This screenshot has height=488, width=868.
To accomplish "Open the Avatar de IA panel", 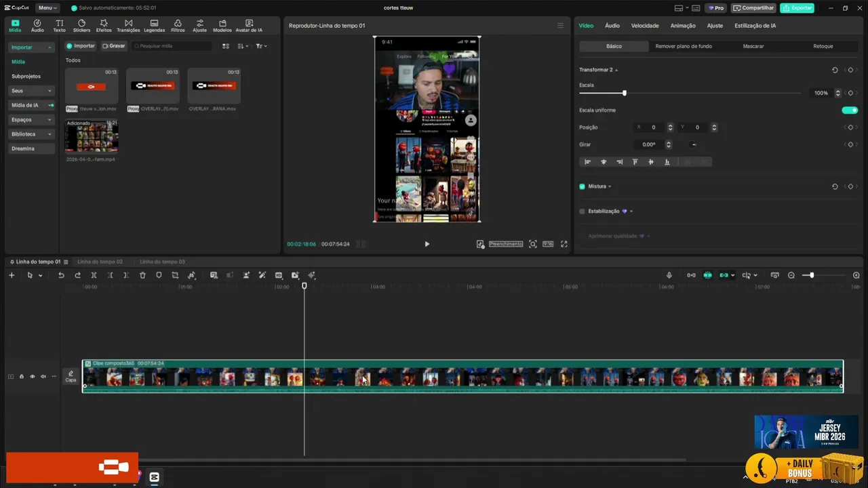I will point(249,26).
